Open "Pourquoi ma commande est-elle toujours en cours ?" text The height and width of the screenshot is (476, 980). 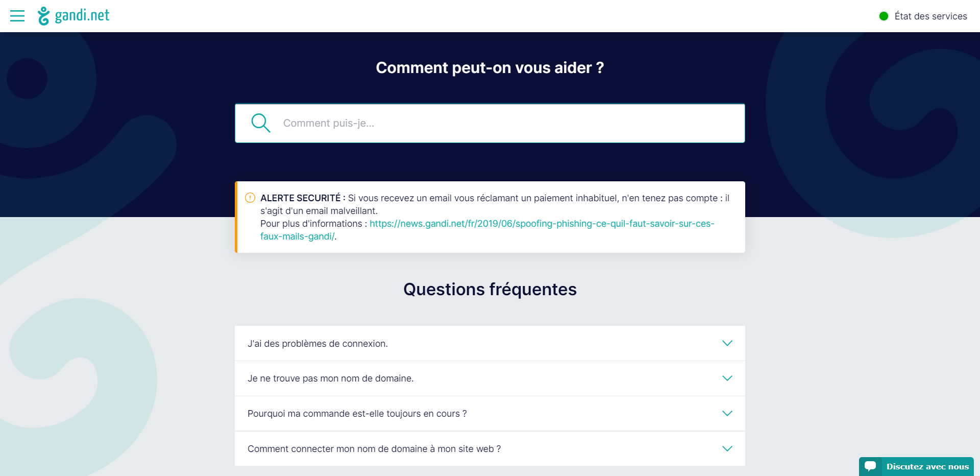coord(357,414)
